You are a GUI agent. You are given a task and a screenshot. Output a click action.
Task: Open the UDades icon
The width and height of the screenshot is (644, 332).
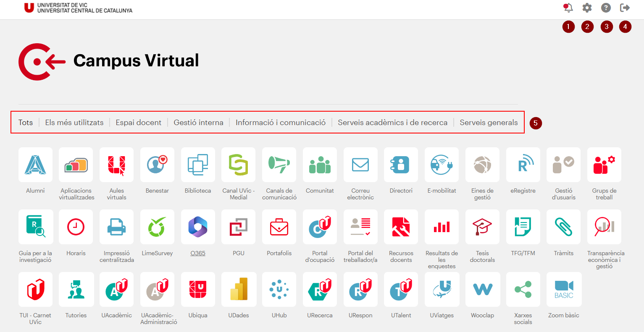[x=239, y=289]
